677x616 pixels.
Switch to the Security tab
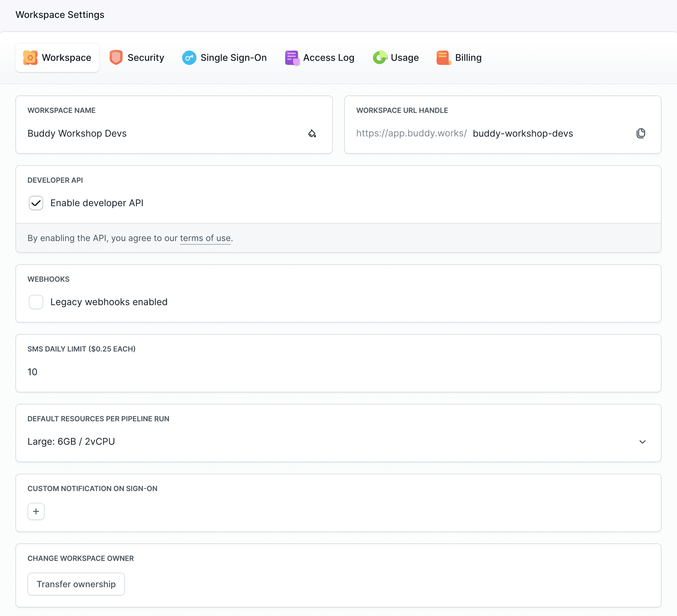pyautogui.click(x=145, y=58)
